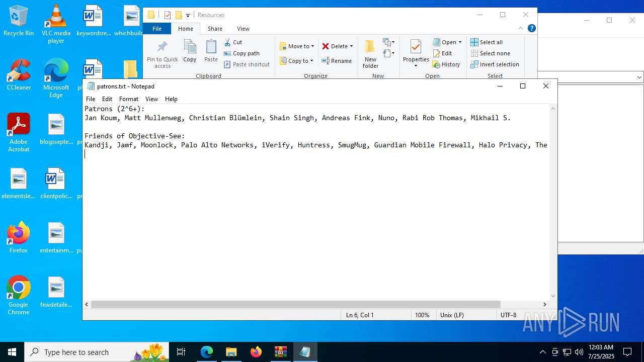This screenshot has width=644, height=362.
Task: Select the blogssepte... desktop file
Action: [56, 129]
